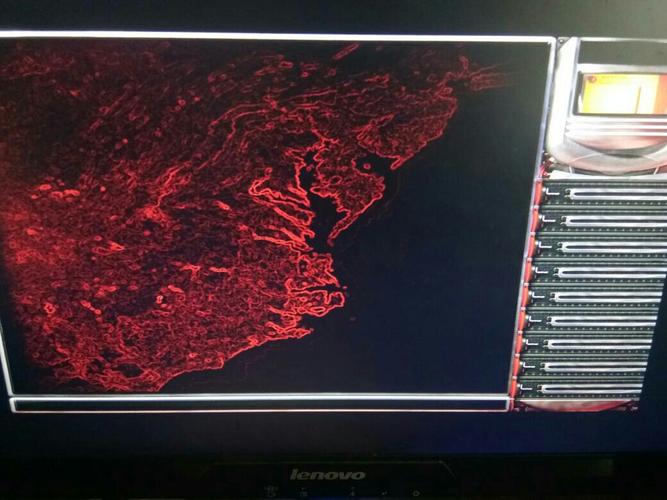Select the second blank sidebar button slot
This screenshot has height=500, width=667.
tap(598, 220)
